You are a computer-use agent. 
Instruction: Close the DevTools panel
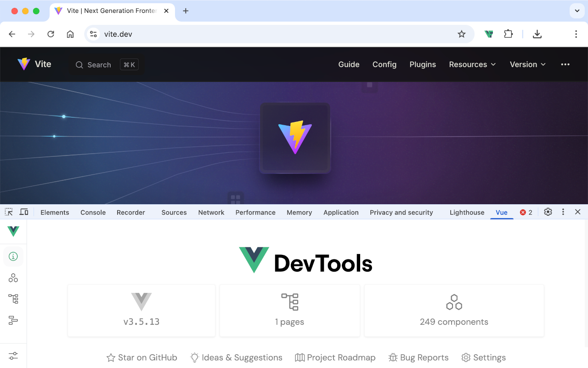[x=578, y=212]
